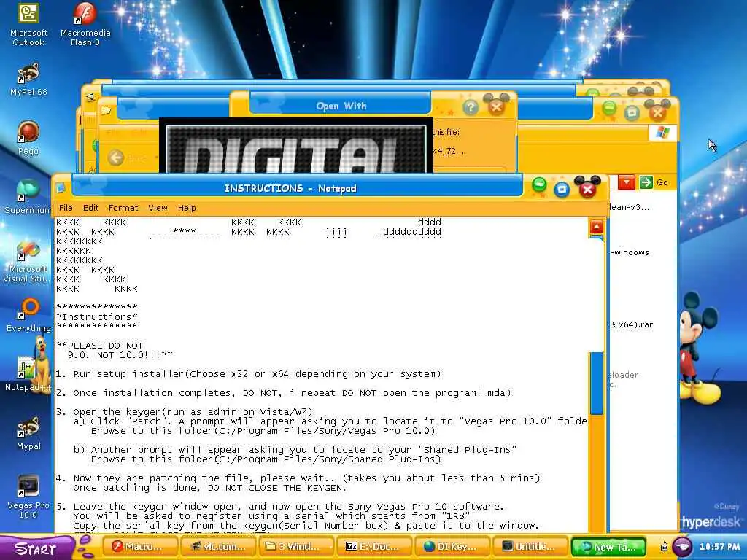Viewport: 747px width, 560px height.
Task: Click the '2. Once installation completes' line
Action: click(283, 393)
